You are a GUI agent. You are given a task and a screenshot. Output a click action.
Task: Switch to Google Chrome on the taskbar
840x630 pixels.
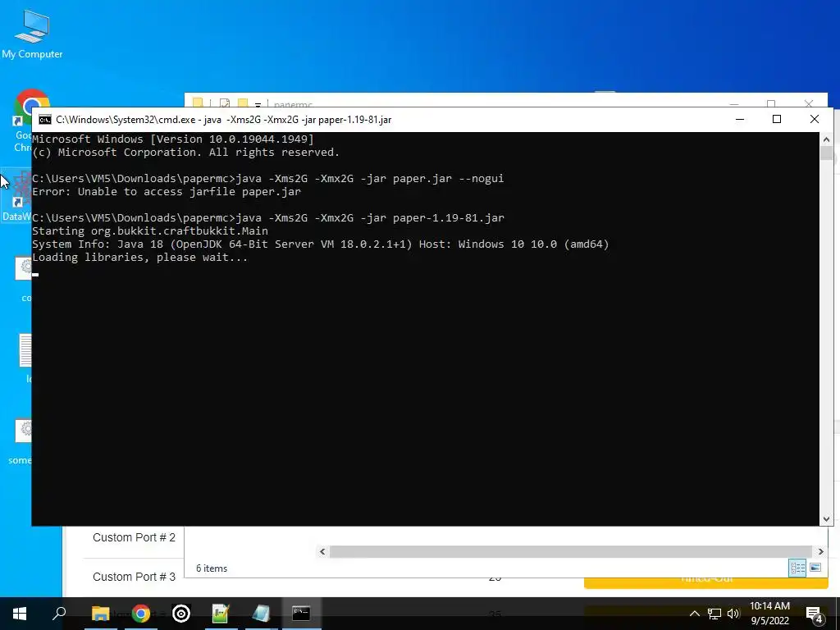coord(141,614)
